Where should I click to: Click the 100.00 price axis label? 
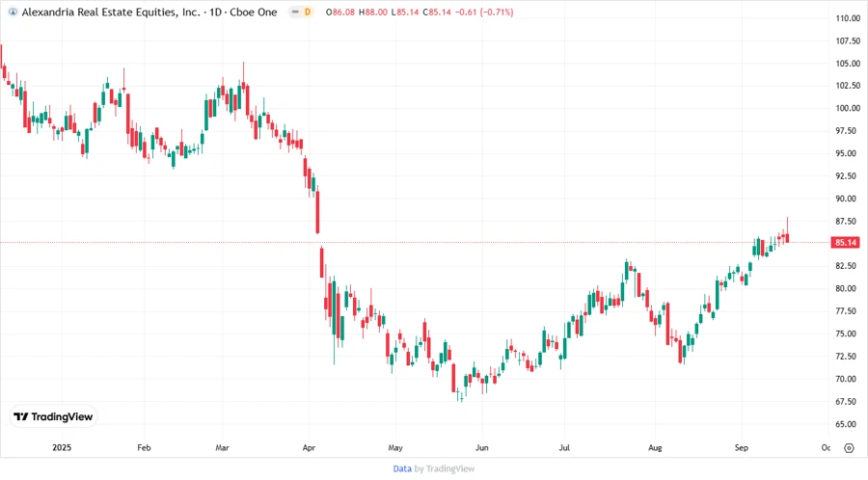tap(848, 108)
